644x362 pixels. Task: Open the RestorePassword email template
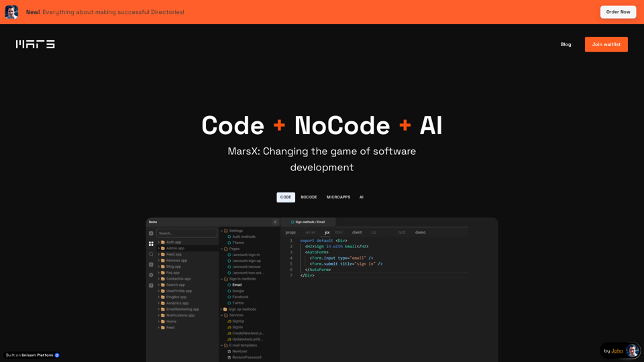pyautogui.click(x=247, y=357)
